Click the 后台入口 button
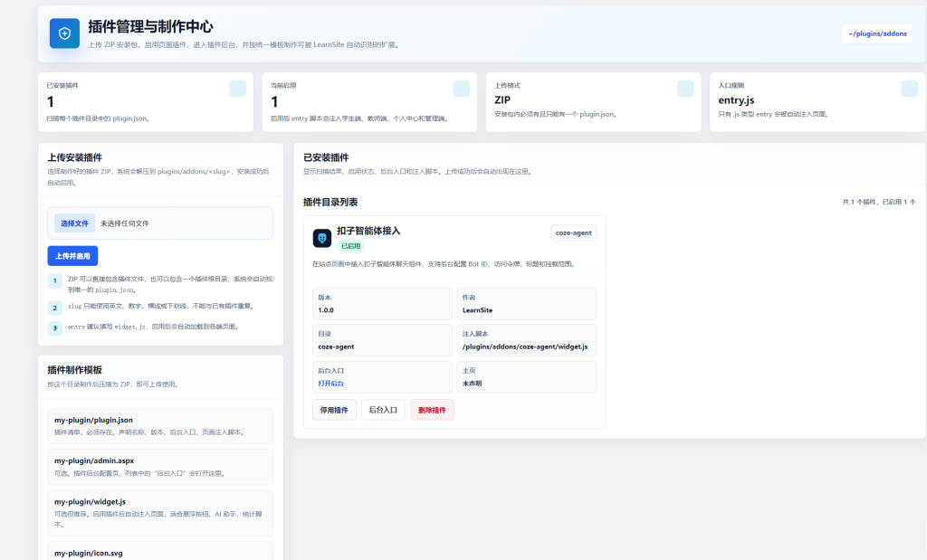The width and height of the screenshot is (927, 560). tap(383, 410)
